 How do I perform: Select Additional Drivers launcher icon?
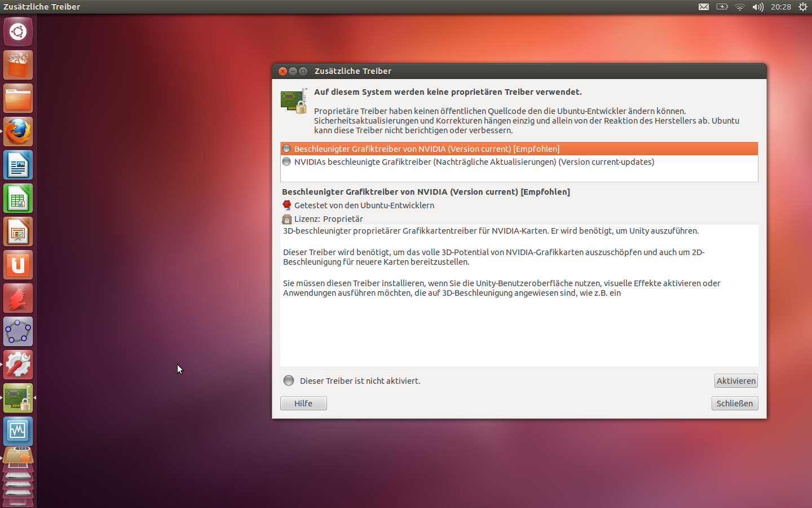18,398
